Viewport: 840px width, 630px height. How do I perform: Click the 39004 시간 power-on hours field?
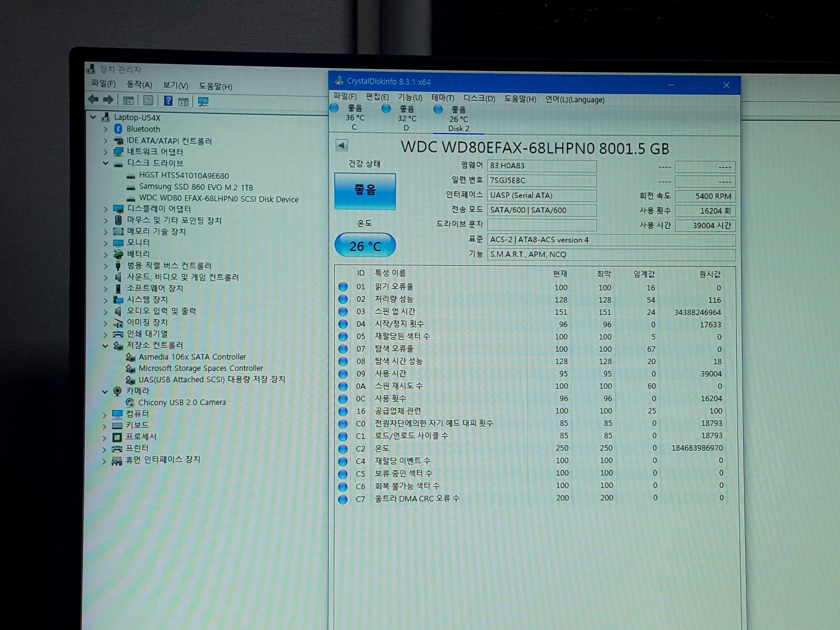705,225
